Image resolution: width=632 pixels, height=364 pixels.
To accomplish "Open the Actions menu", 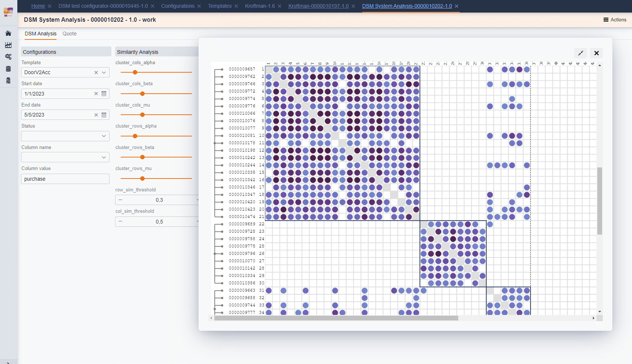I will [615, 20].
